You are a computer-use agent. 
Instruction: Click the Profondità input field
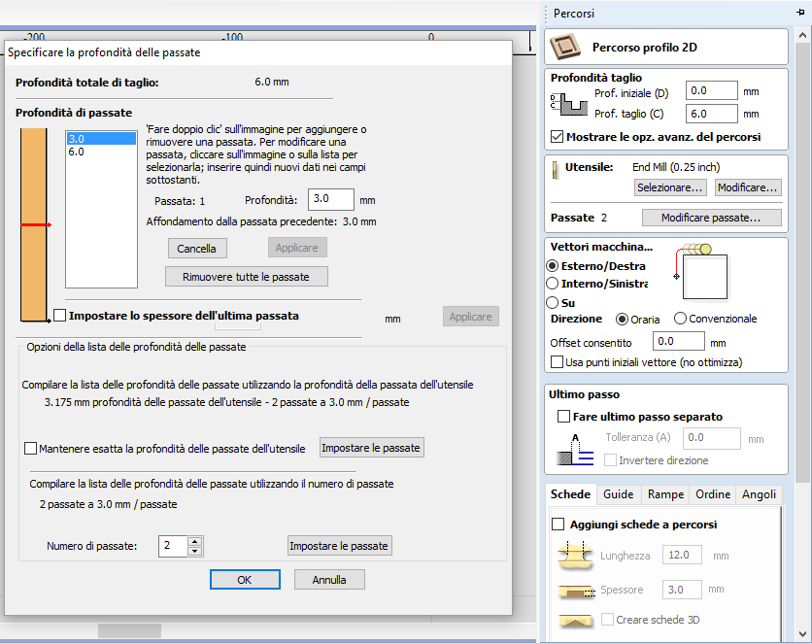click(331, 199)
